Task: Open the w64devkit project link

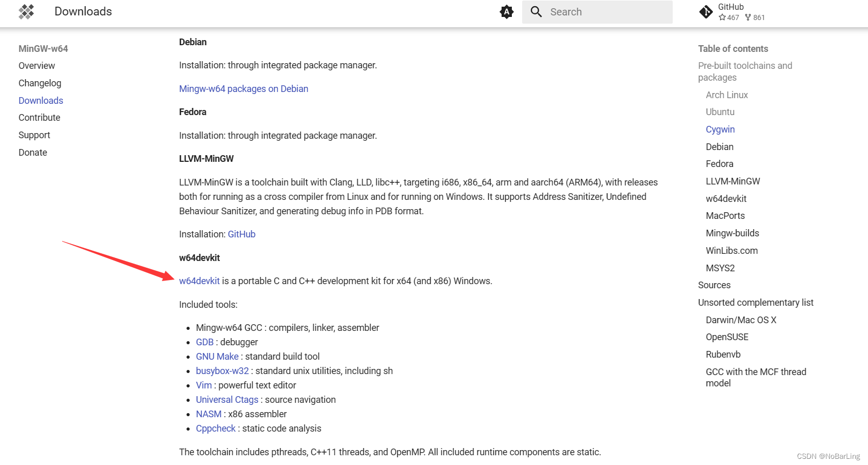Action: click(x=199, y=281)
